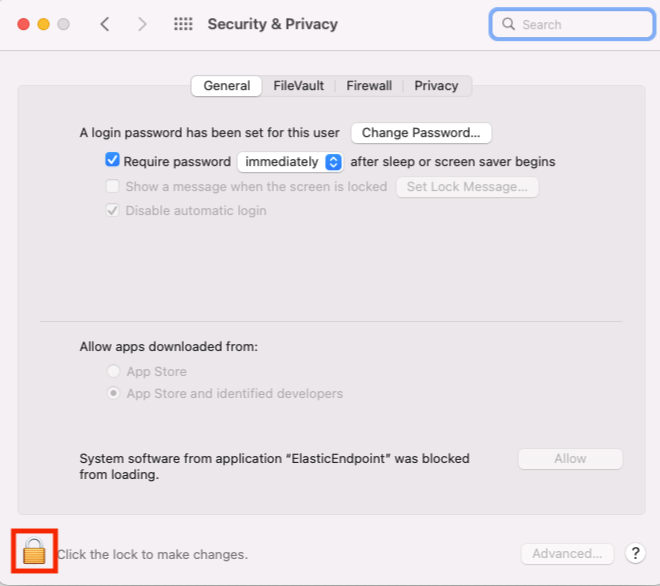Switch to the Firewall tab

(x=369, y=86)
